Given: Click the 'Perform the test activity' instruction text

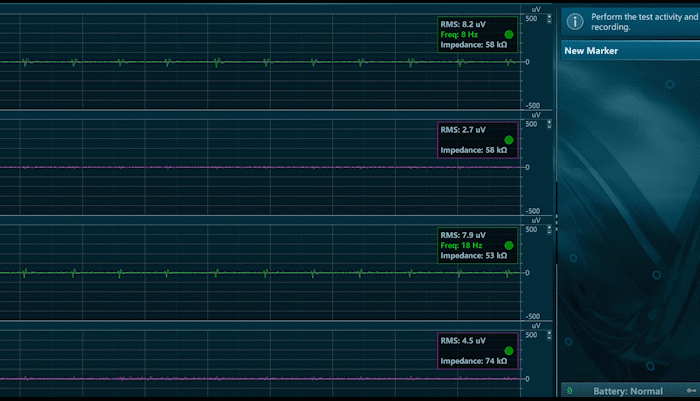Looking at the screenshot, I should click(638, 22).
